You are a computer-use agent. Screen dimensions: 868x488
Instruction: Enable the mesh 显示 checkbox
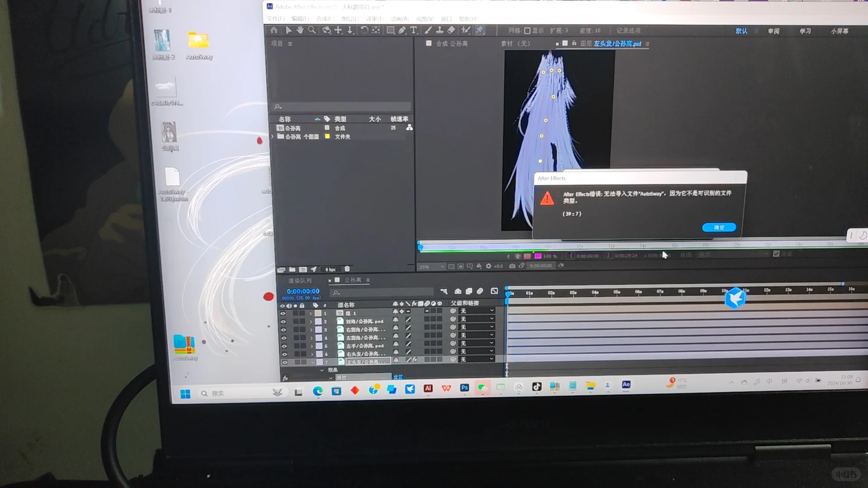click(527, 31)
